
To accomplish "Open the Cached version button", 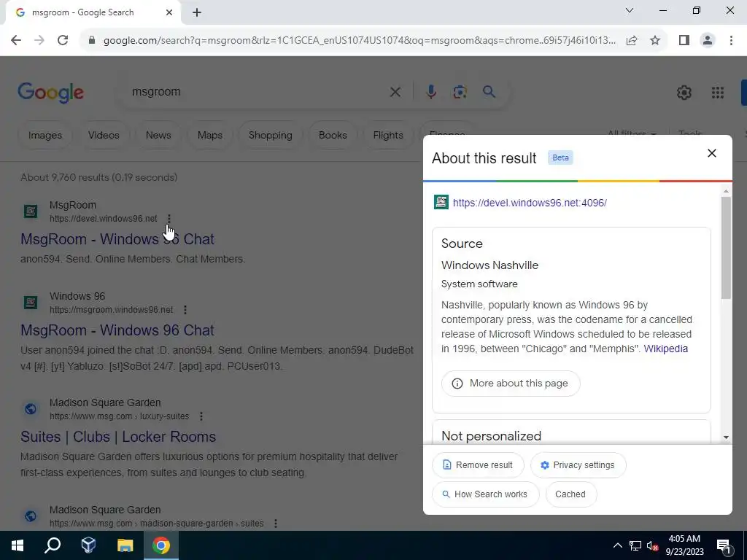I will pos(570,494).
